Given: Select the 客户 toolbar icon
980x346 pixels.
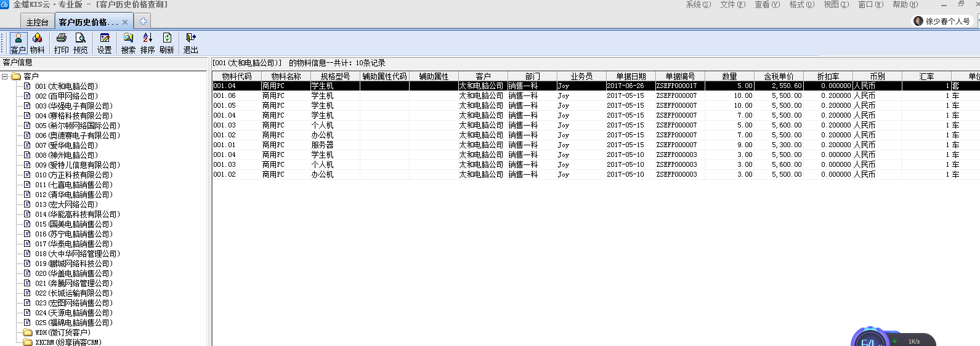Looking at the screenshot, I should [x=18, y=43].
